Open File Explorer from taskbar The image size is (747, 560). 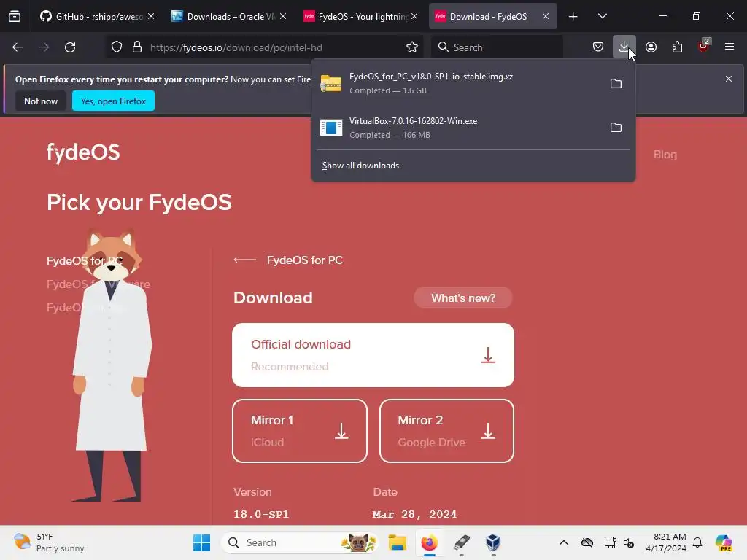click(398, 542)
